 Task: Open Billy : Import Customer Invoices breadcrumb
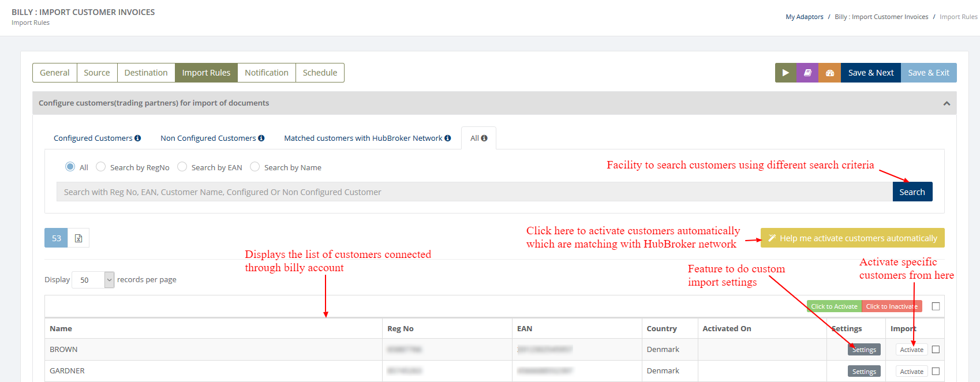(x=881, y=17)
